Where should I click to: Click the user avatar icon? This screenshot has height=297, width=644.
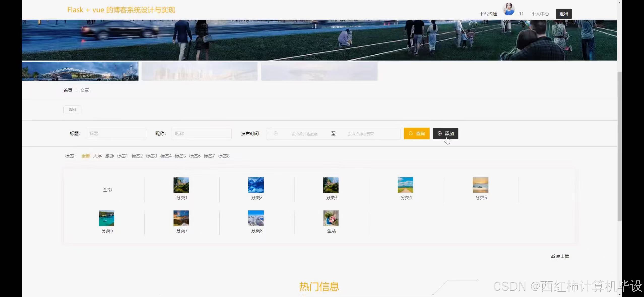(509, 9)
